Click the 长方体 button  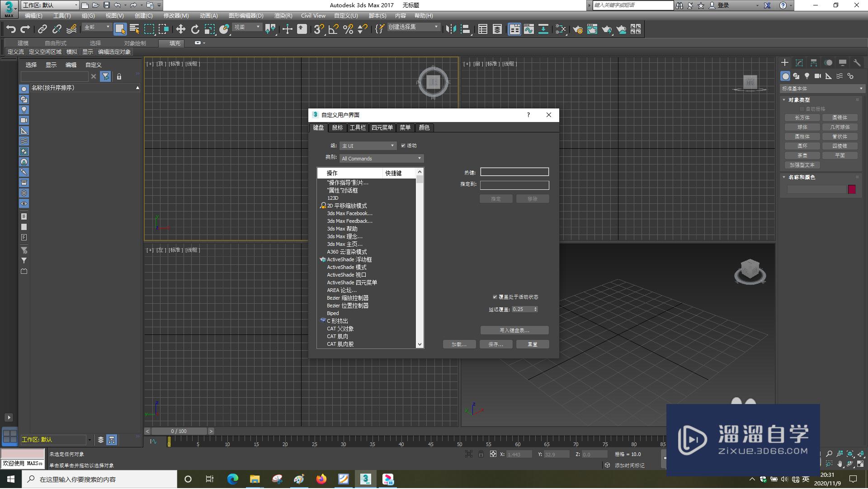[x=802, y=118]
